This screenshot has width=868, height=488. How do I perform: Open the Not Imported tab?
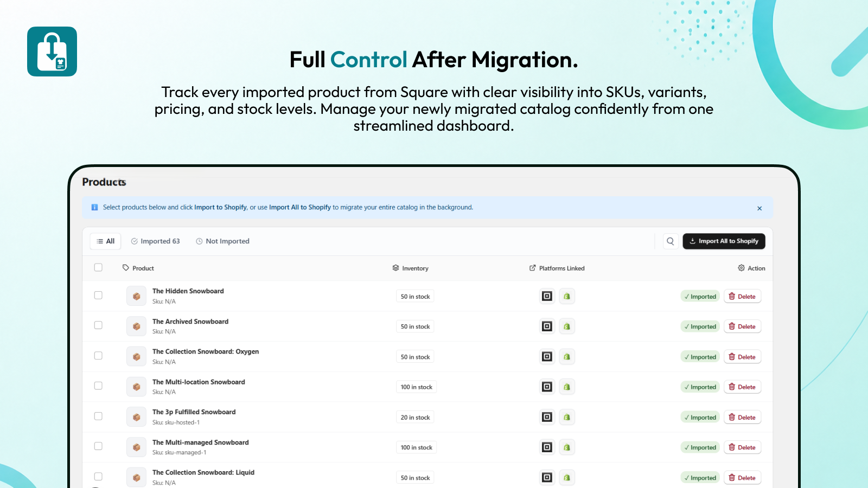[x=222, y=241]
